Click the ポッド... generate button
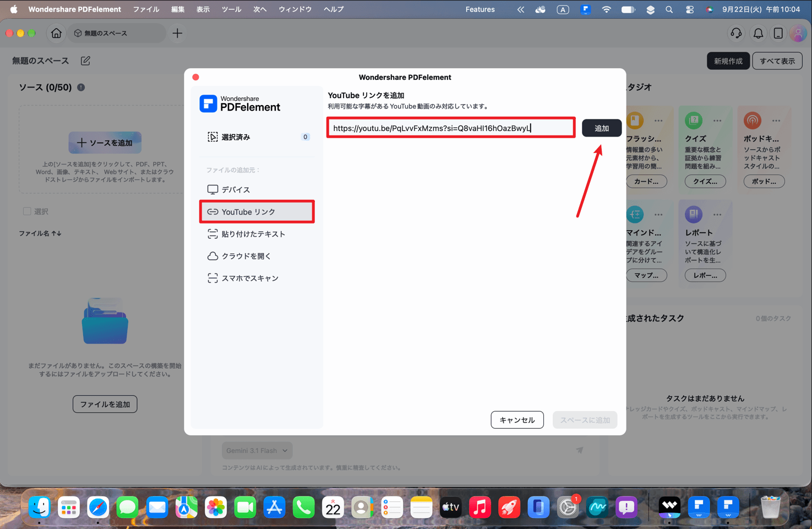 764,181
